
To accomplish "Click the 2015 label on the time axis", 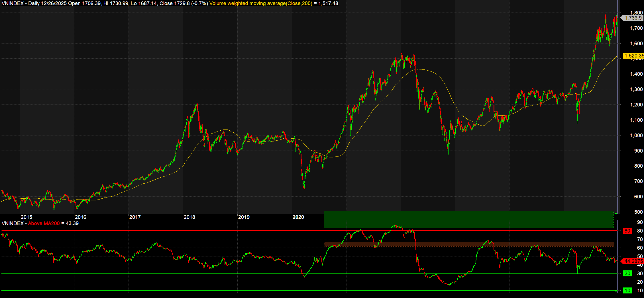I will pyautogui.click(x=26, y=217).
